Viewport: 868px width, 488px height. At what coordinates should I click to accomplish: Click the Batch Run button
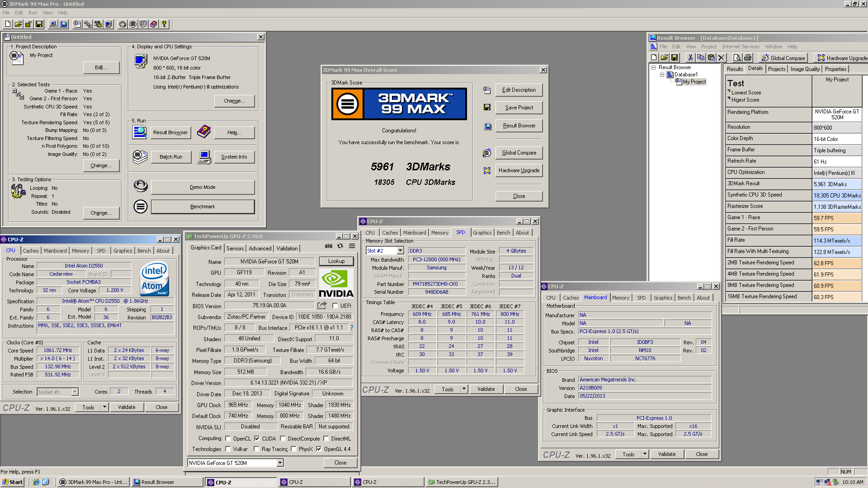(x=171, y=157)
